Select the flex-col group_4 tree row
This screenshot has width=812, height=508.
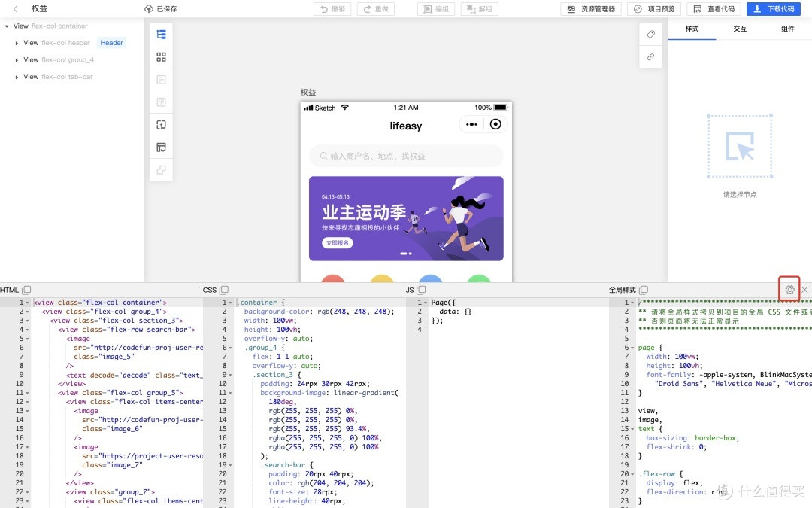(x=71, y=60)
